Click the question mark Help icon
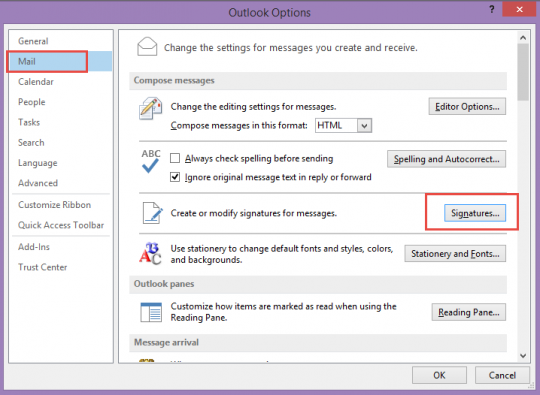540x395 pixels. click(x=492, y=10)
